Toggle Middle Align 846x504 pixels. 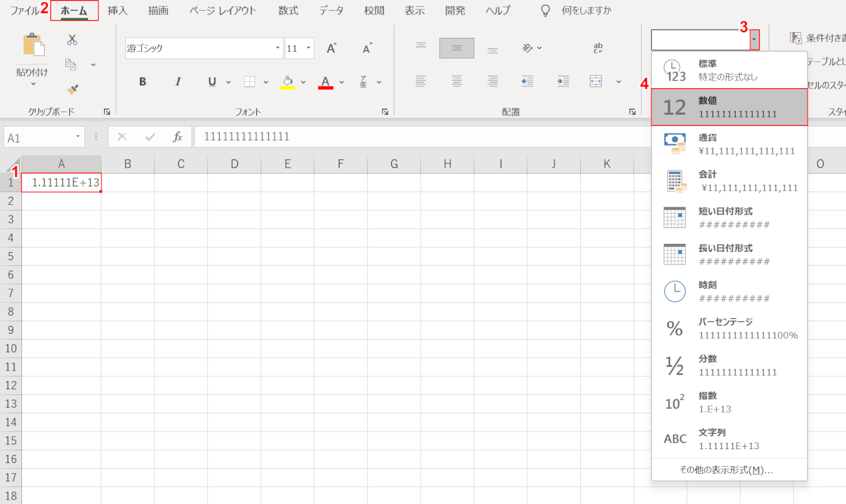click(457, 48)
